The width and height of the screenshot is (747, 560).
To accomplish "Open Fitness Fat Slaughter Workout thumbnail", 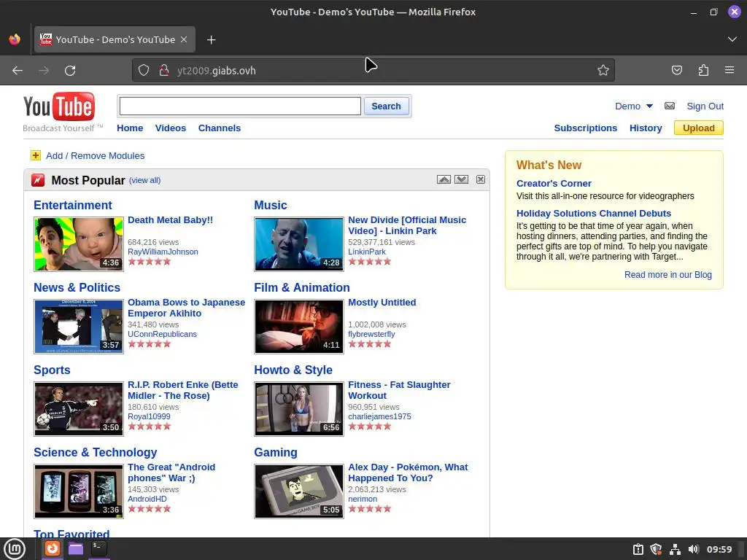I will (x=299, y=409).
